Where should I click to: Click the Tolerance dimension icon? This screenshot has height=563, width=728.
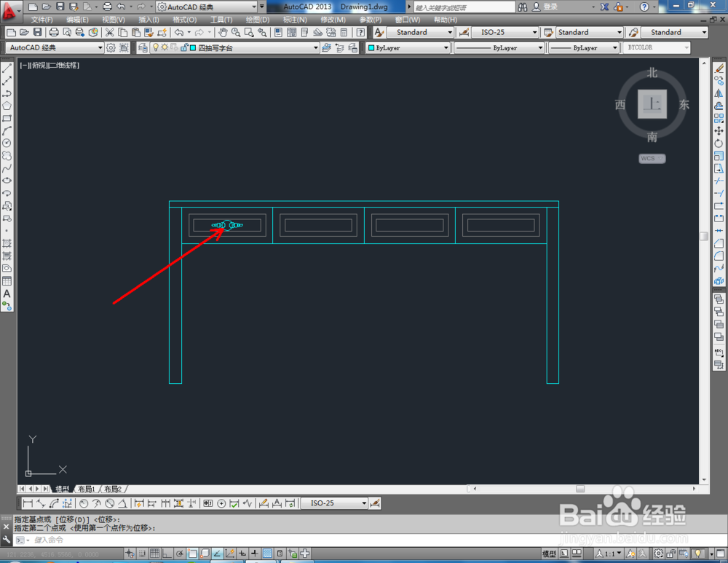pyautogui.click(x=208, y=503)
